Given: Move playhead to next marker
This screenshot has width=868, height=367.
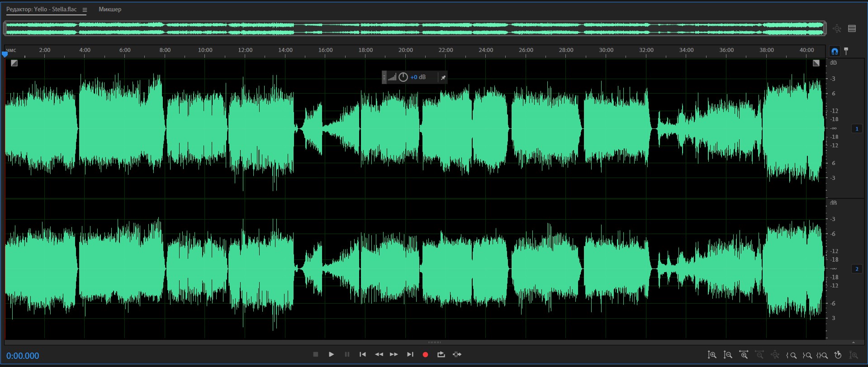Looking at the screenshot, I should tap(410, 355).
